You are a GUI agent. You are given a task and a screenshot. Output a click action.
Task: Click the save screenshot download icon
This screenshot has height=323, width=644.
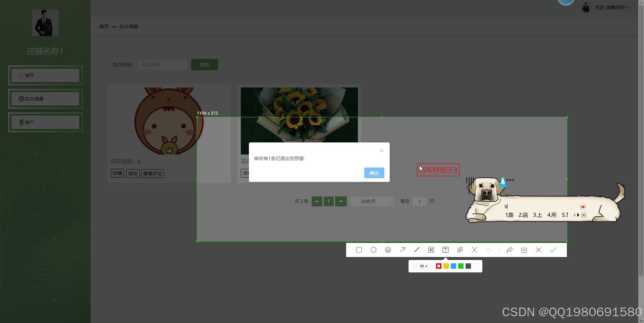(x=524, y=250)
